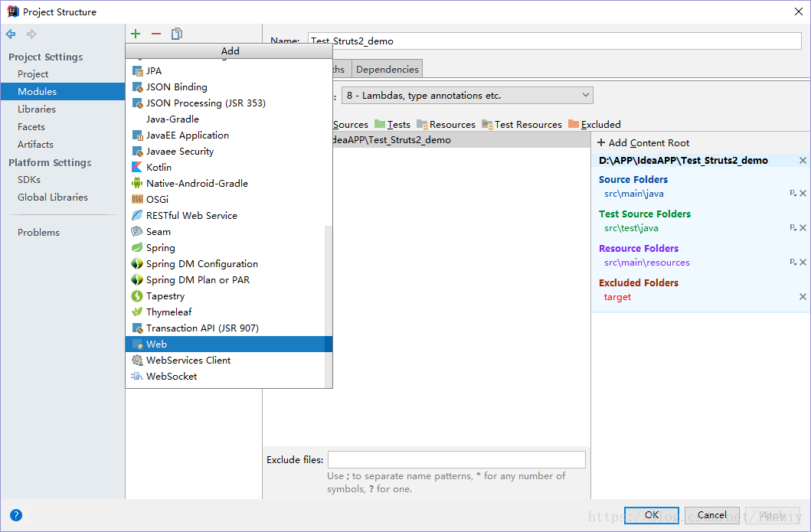
Task: Select Modules in the sidebar
Action: pyautogui.click(x=63, y=92)
